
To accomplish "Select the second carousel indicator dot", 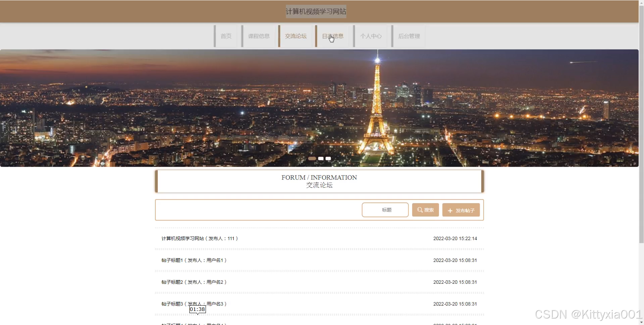I will click(x=321, y=159).
